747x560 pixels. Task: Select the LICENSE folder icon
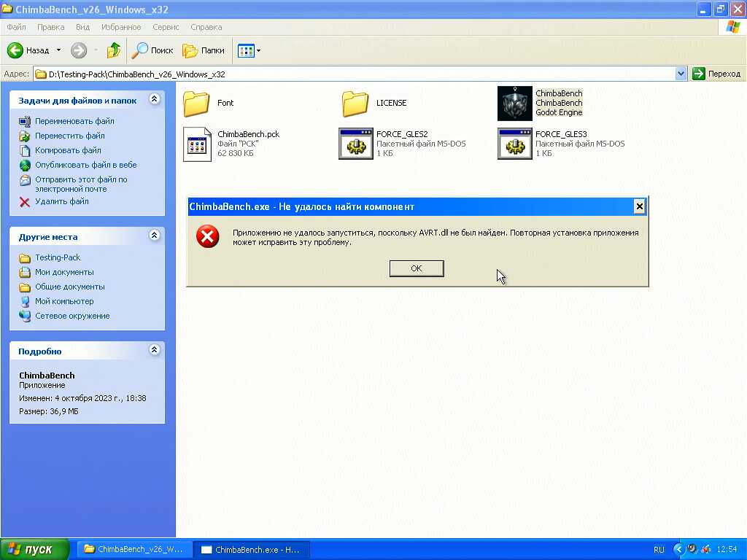355,104
